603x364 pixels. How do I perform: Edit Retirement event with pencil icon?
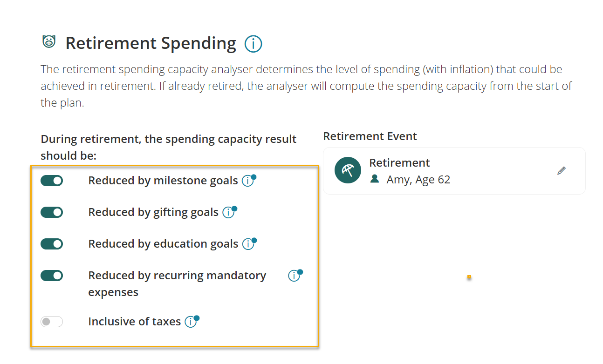point(562,171)
